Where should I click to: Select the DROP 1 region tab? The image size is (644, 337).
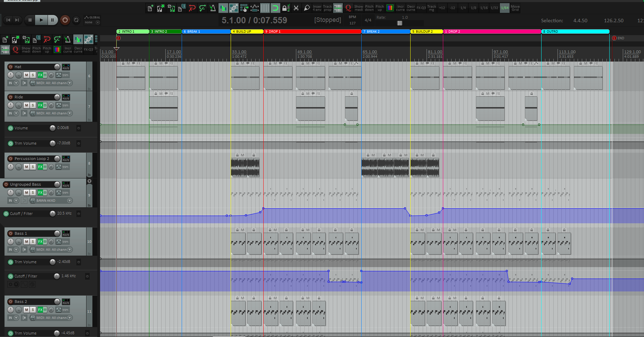pos(312,32)
